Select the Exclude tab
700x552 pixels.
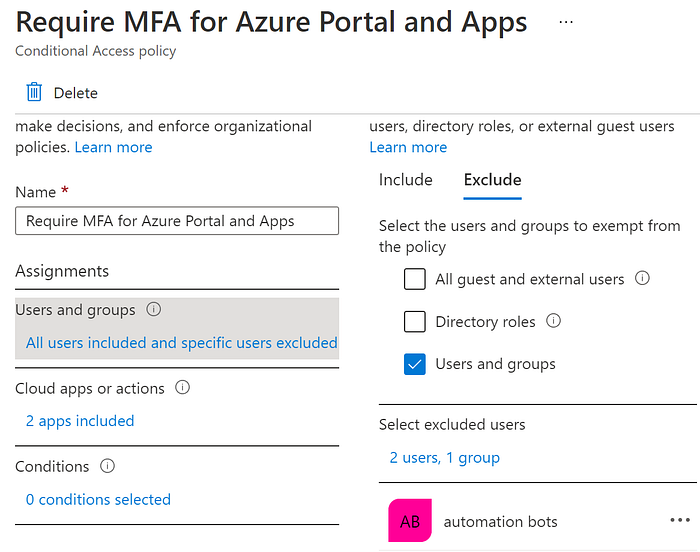[492, 180]
